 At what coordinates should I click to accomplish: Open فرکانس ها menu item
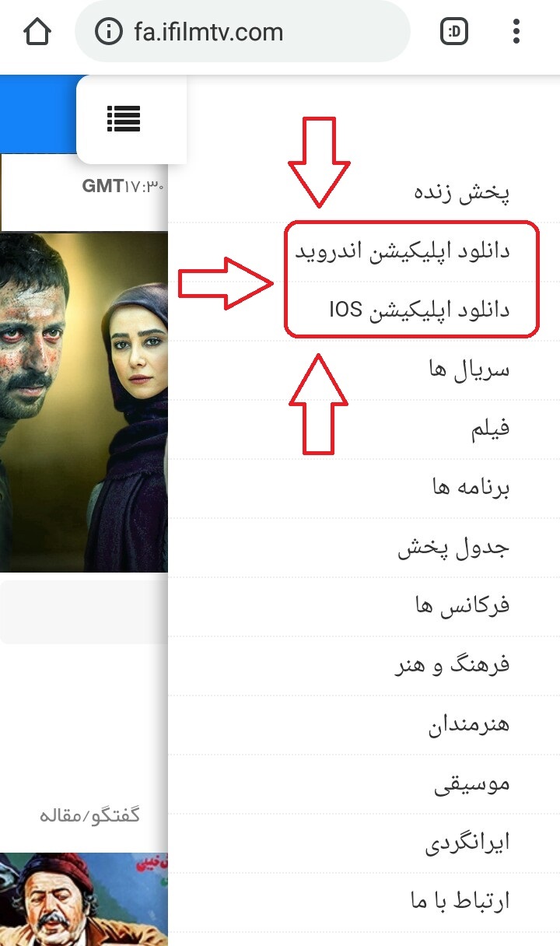coord(364,607)
